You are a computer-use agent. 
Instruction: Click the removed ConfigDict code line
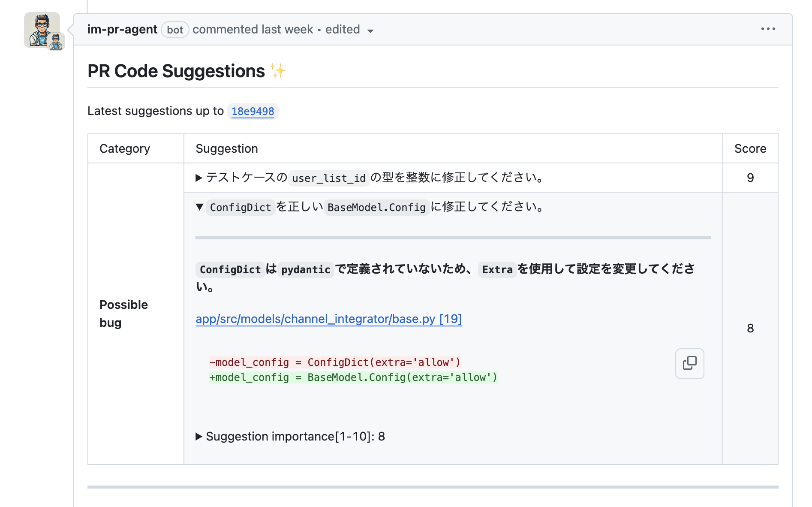click(x=335, y=362)
